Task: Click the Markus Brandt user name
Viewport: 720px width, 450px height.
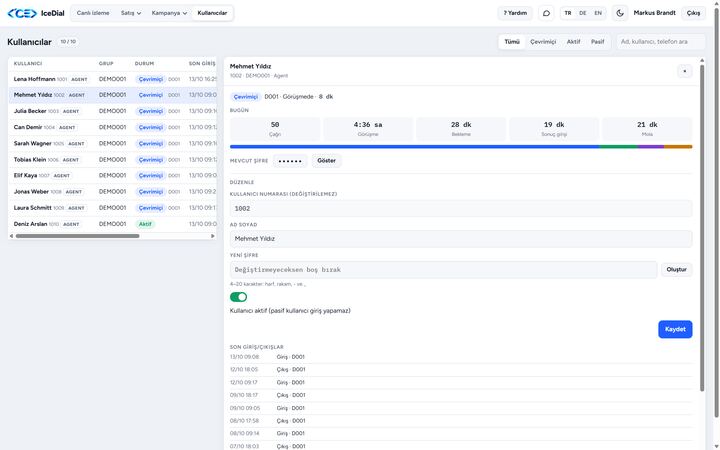Action: [654, 13]
